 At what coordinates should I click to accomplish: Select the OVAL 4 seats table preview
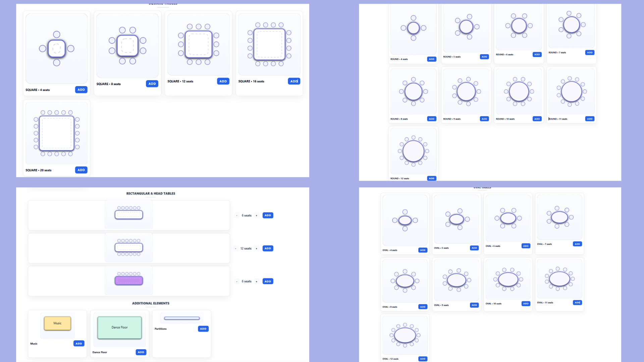coord(405,220)
